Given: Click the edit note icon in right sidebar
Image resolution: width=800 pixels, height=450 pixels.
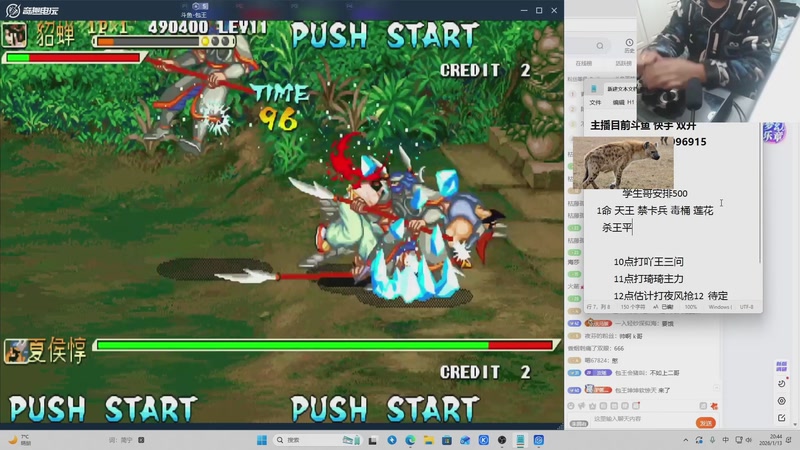Looking at the screenshot, I should click(x=782, y=418).
